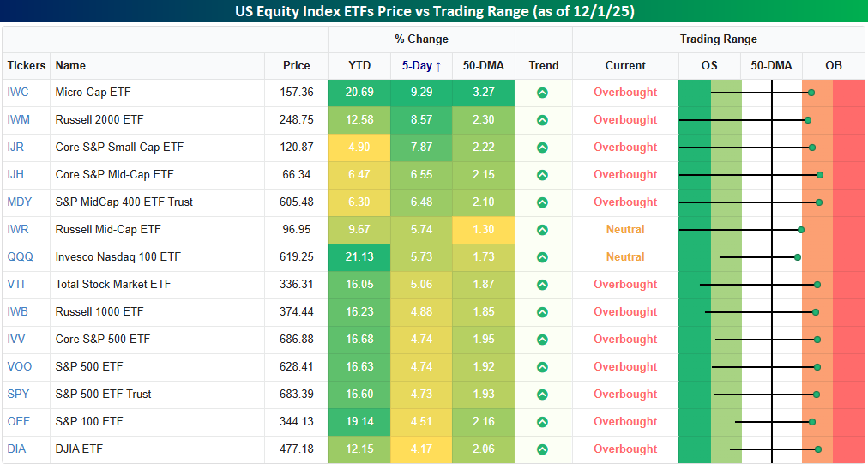Click the trend arrow icon for DIA
Screen dimensions: 868x470
pyautogui.click(x=542, y=449)
